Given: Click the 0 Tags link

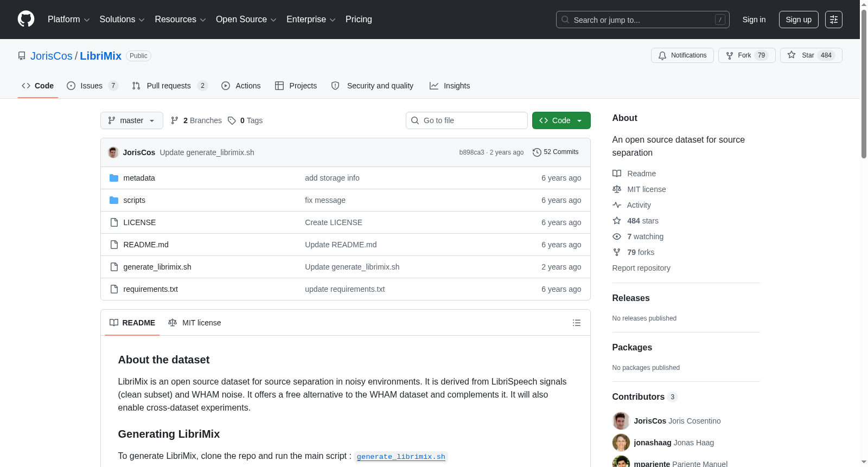Looking at the screenshot, I should click(x=245, y=120).
